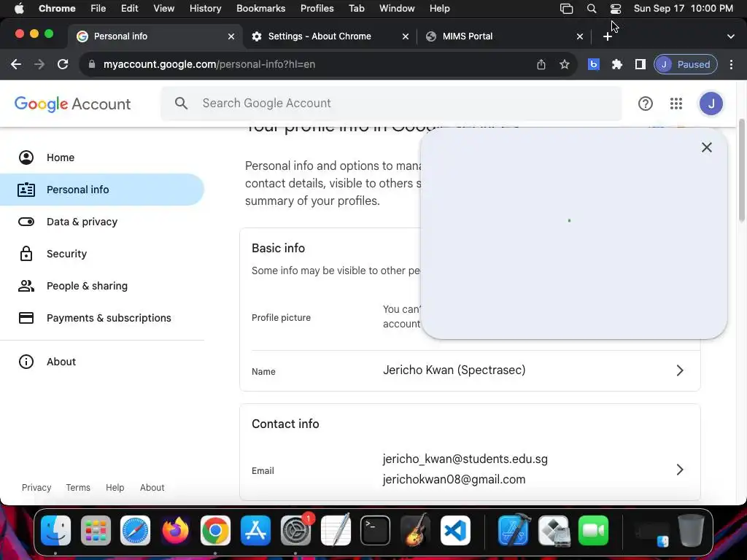Click the share page icon in address bar
Viewport: 747px width, 560px height.
pyautogui.click(x=541, y=64)
